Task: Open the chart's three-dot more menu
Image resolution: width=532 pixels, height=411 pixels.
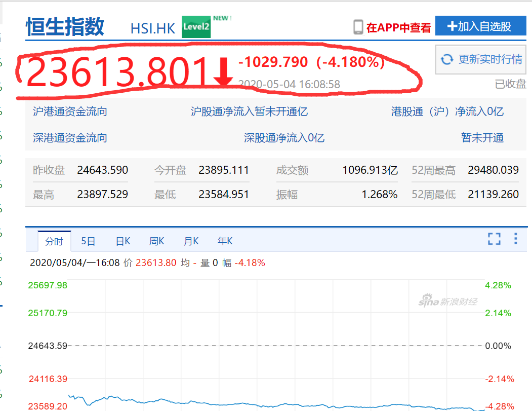Action: coord(516,239)
